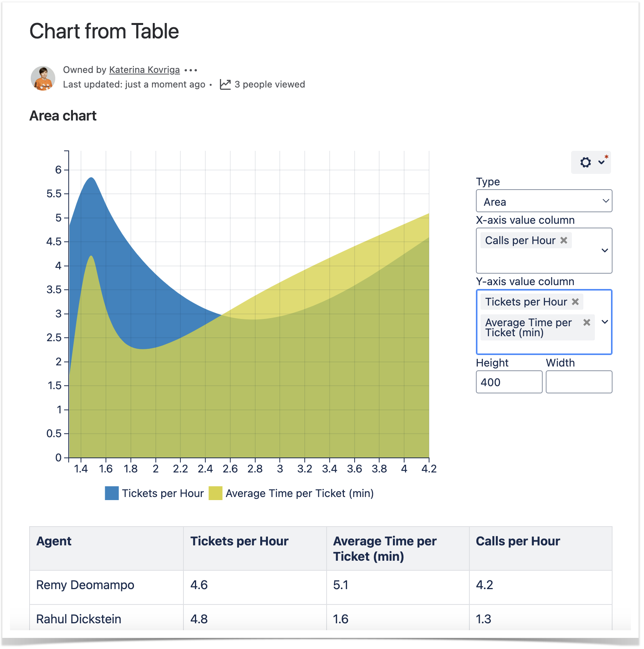Click the Agent column header
Image resolution: width=644 pixels, height=649 pixels.
[54, 541]
